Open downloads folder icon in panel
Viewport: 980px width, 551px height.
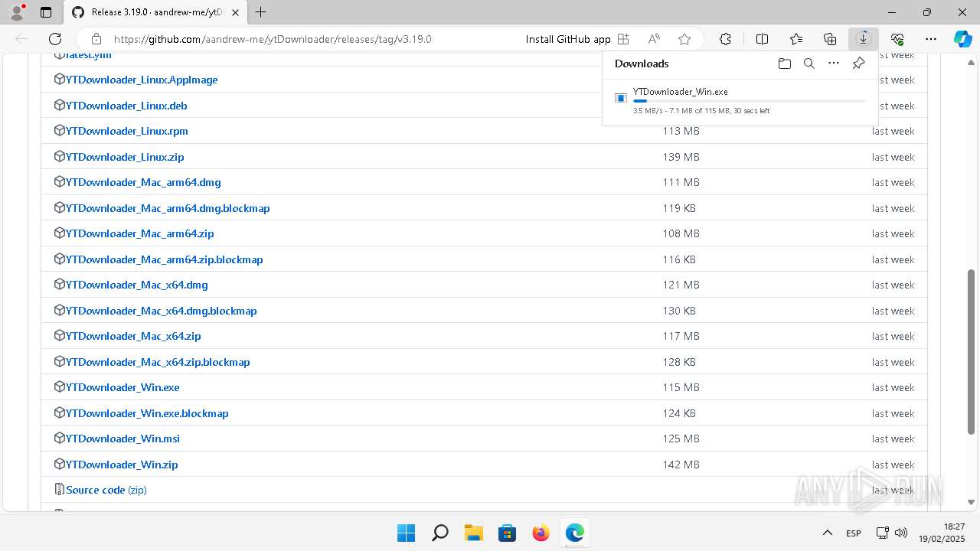[784, 64]
